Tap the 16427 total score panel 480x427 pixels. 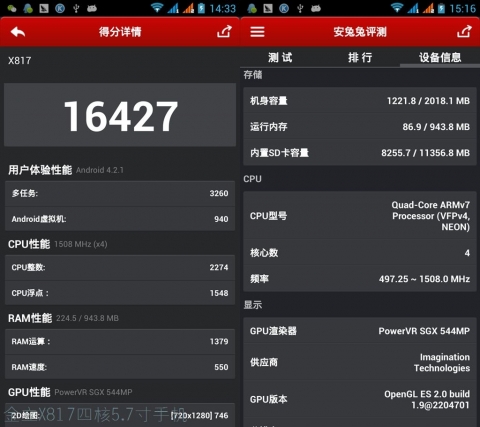pos(120,115)
